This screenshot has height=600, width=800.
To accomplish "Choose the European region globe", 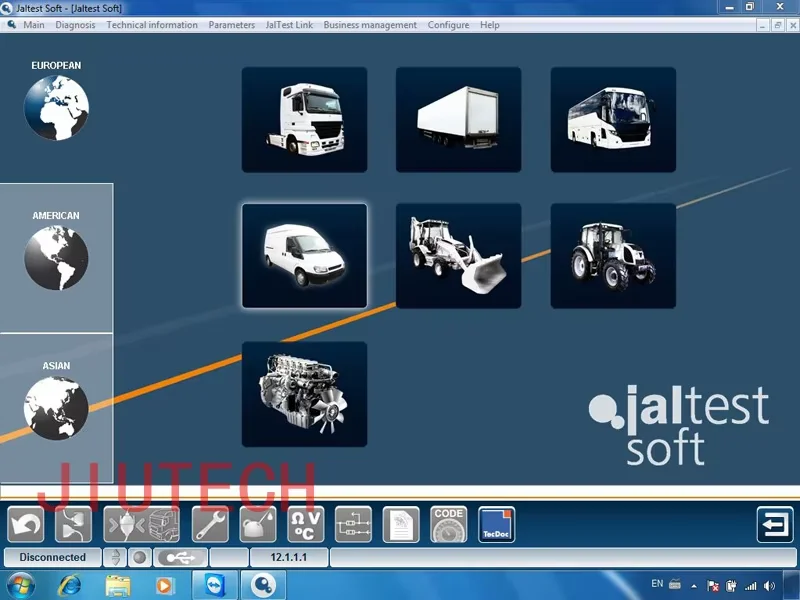I will (x=56, y=108).
